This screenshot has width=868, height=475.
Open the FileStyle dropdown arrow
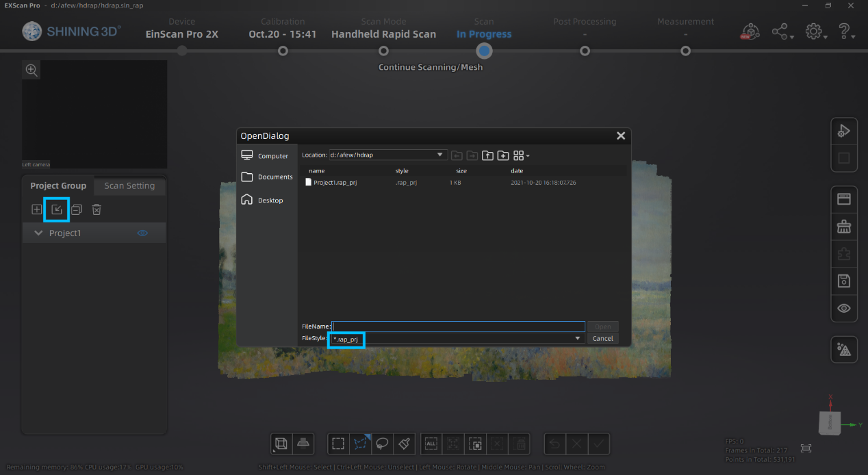[578, 338]
